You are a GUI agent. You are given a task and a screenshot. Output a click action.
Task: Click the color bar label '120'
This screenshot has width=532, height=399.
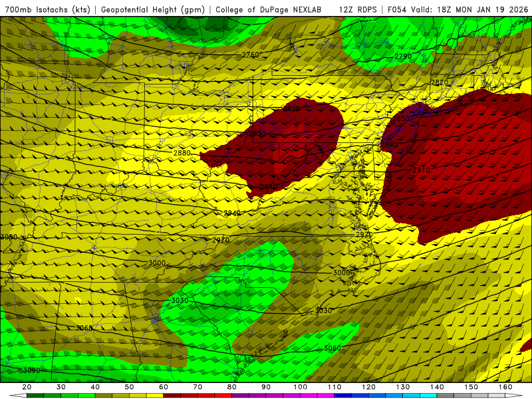(369, 387)
